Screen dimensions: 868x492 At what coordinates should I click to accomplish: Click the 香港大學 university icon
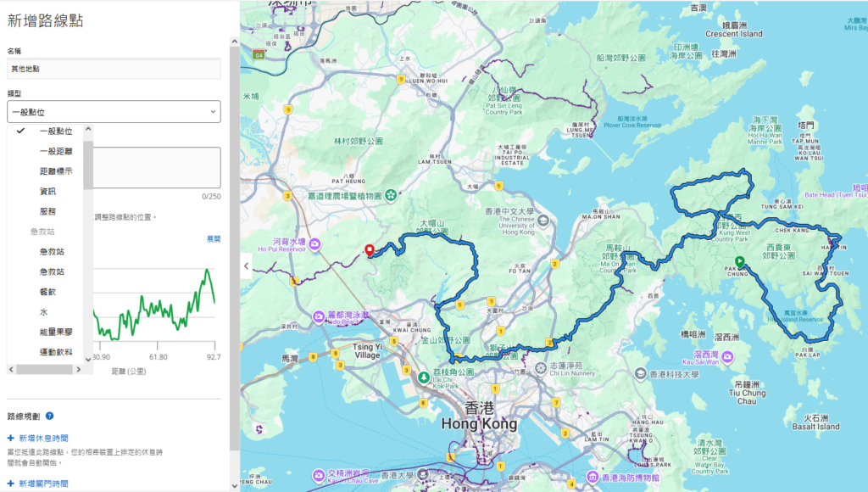tap(422, 475)
